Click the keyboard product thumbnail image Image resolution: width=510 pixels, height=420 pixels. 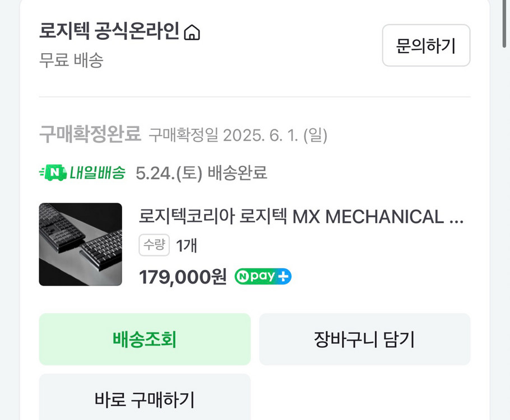(80, 245)
